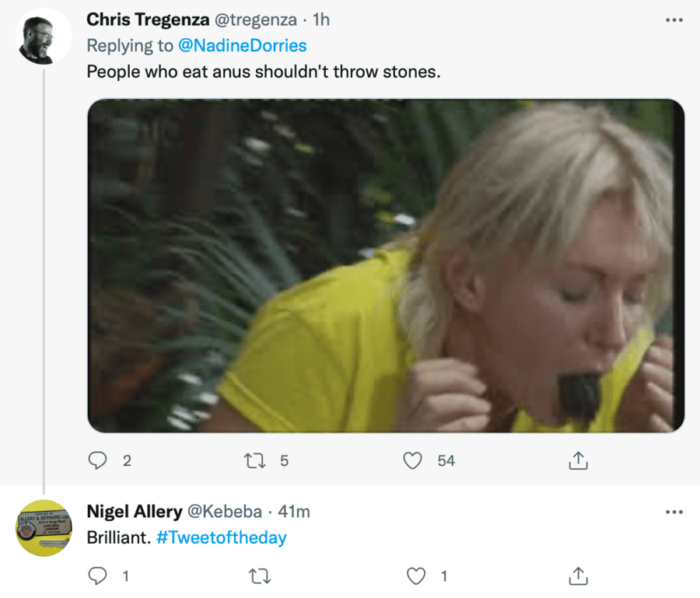Image resolution: width=700 pixels, height=598 pixels.
Task: Open Nigel Allery's yellow avatar
Action: (44, 528)
